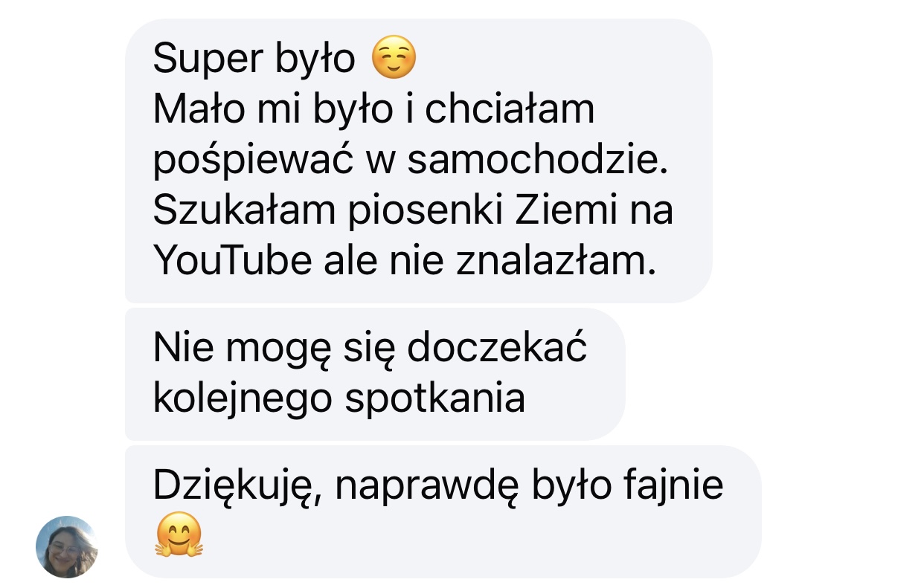Click the word 'spotkania' in second message
924x585 pixels.
pyautogui.click(x=435, y=401)
